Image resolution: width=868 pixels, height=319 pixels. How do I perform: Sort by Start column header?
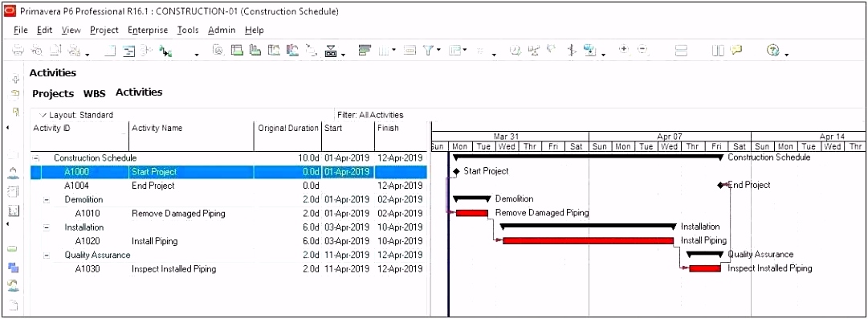pyautogui.click(x=348, y=137)
